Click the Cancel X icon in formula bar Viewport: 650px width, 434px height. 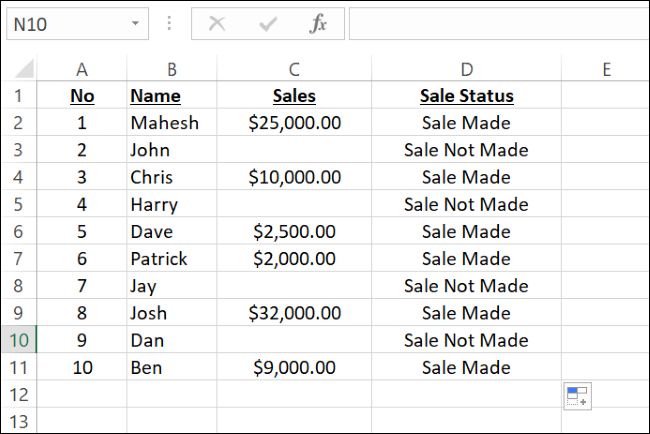216,24
